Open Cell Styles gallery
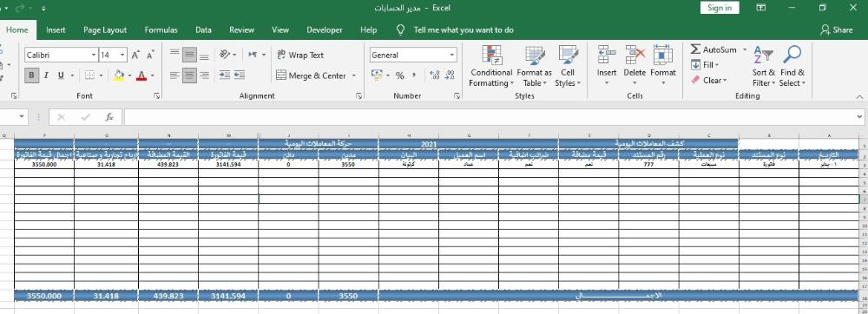This screenshot has width=868, height=314. click(x=568, y=66)
